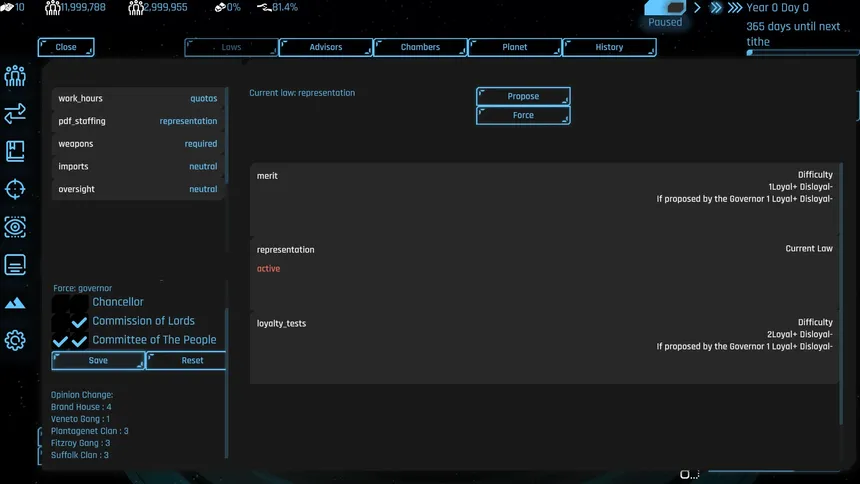Uncheck second box for Commission of Lords
Image resolution: width=860 pixels, height=484 pixels.
pos(80,322)
